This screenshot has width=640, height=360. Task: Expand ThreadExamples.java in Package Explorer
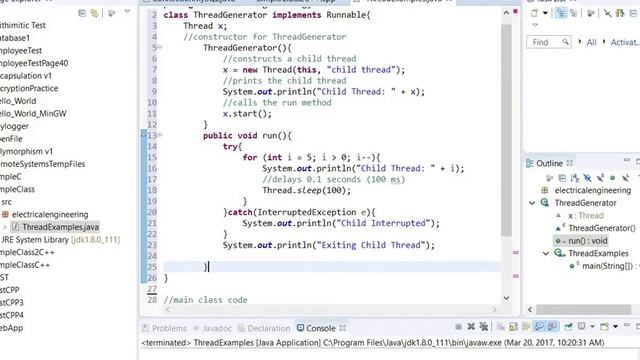pos(5,227)
